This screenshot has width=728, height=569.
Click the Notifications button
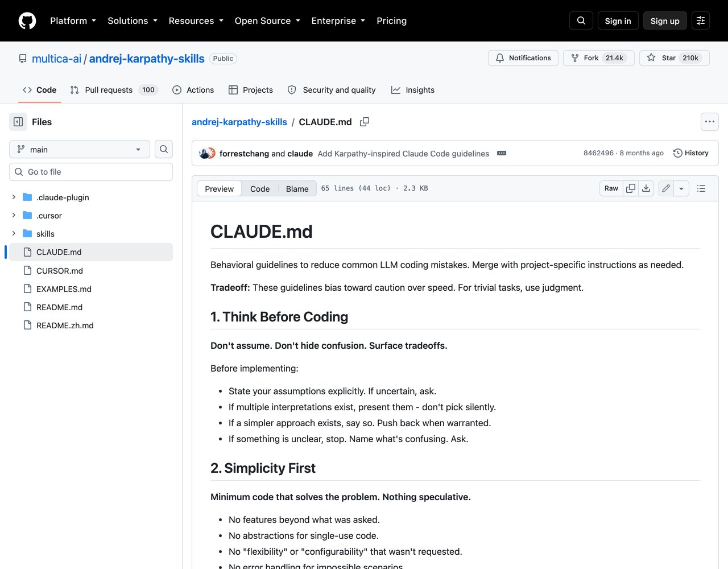pos(523,58)
